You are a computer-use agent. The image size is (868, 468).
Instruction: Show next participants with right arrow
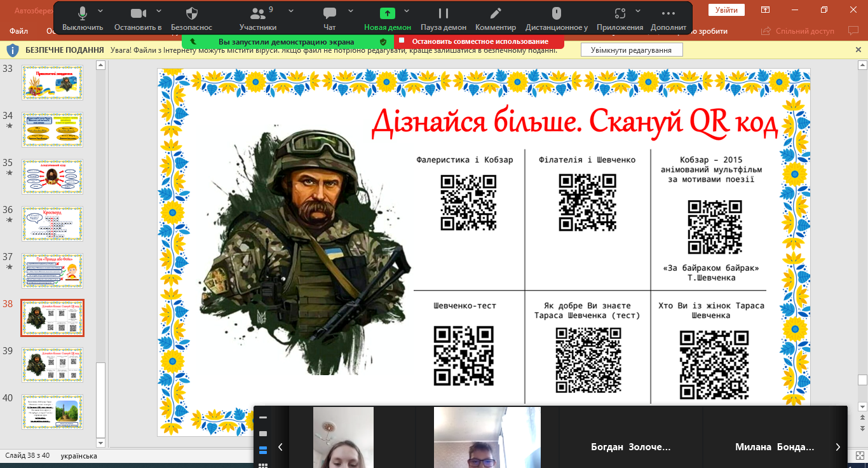click(838, 447)
